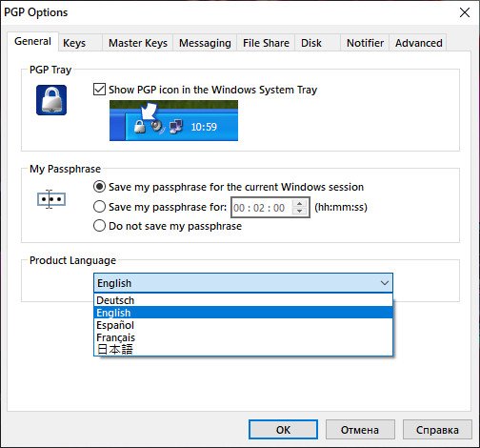Open help via the Справка button
480x448 pixels.
[x=437, y=430]
